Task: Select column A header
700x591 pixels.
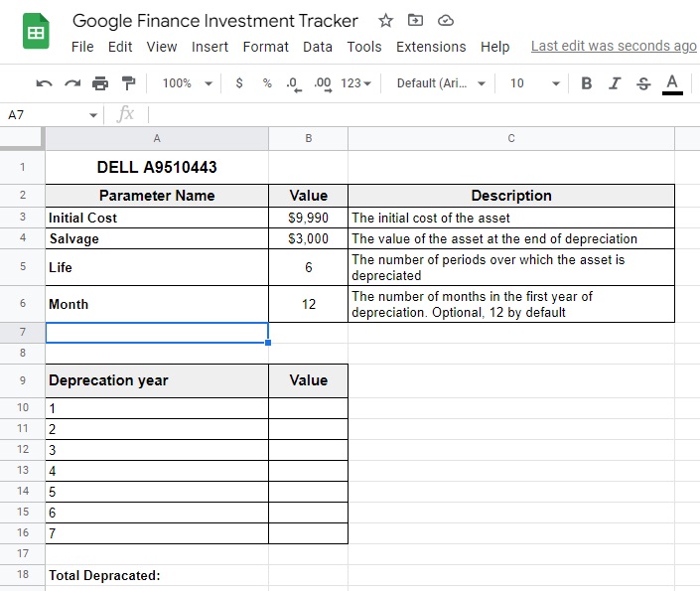Action: (157, 138)
